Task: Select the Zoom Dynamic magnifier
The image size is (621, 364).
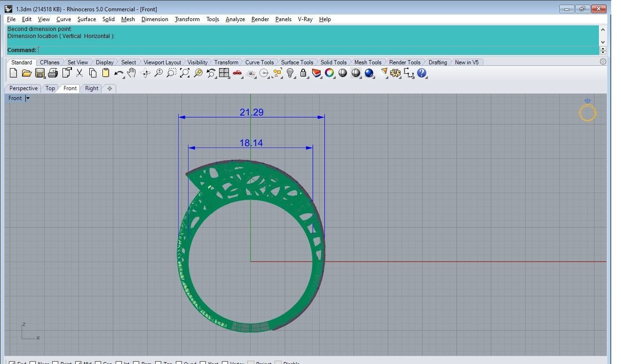Action: (x=158, y=73)
